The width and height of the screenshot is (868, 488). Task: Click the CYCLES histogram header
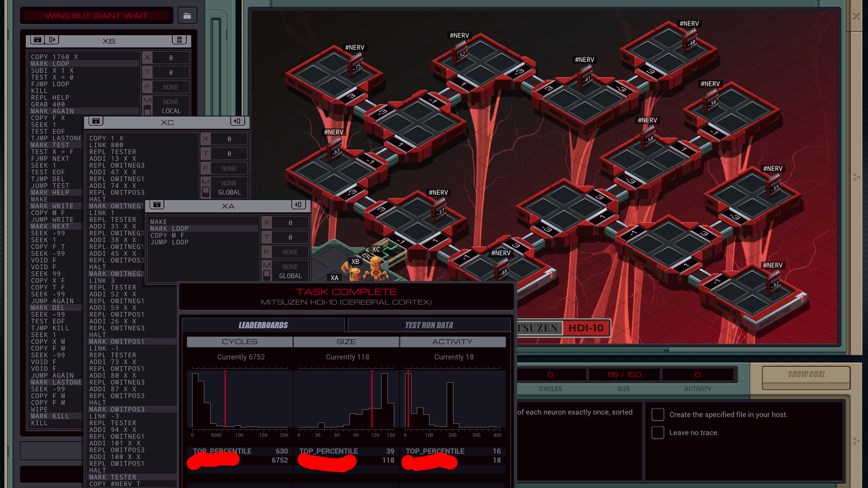240,342
